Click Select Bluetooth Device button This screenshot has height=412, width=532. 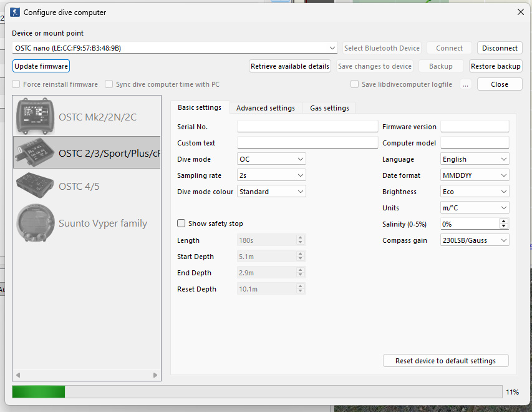tap(382, 48)
